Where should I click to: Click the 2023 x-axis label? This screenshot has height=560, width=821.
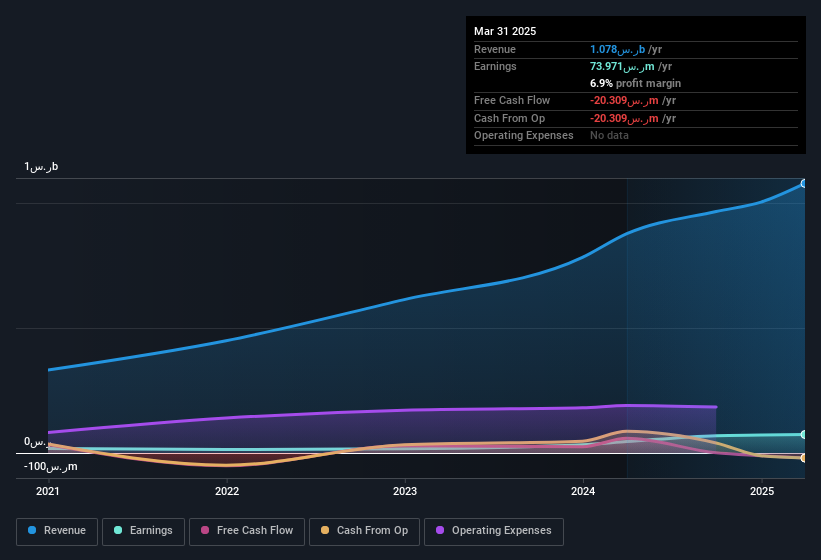click(x=405, y=491)
